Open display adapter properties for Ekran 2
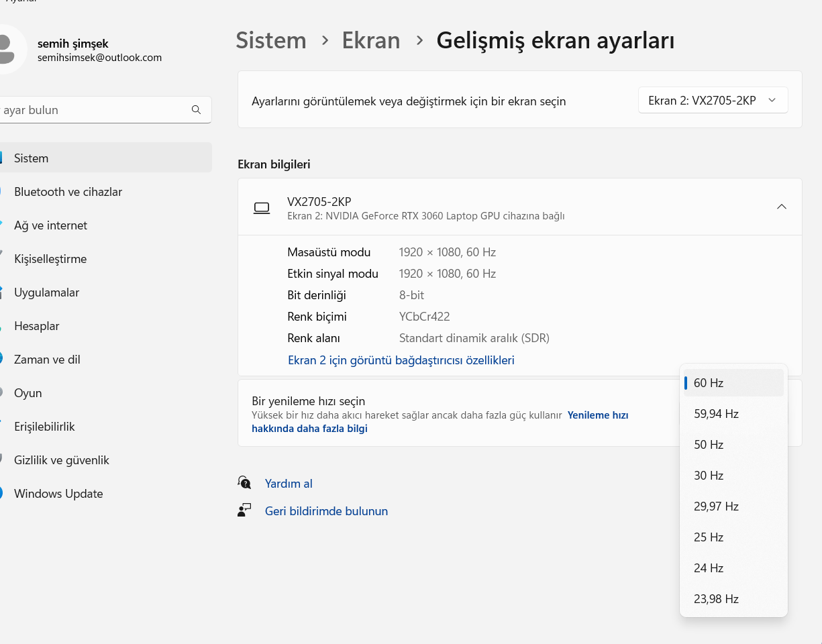 point(401,360)
